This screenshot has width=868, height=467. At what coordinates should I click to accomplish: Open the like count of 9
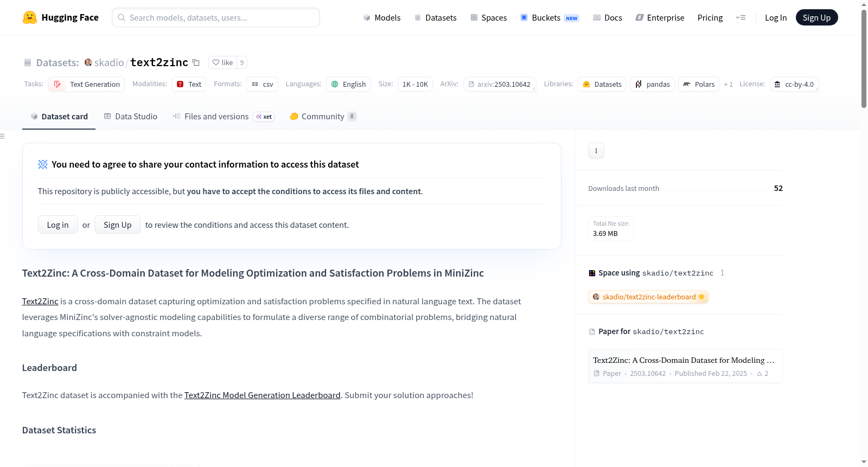pyautogui.click(x=242, y=62)
